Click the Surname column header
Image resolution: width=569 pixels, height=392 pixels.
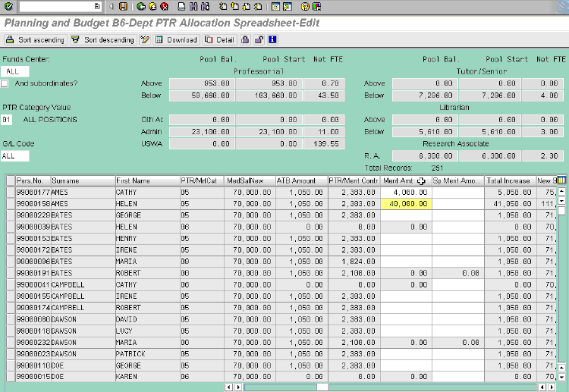[x=83, y=180]
